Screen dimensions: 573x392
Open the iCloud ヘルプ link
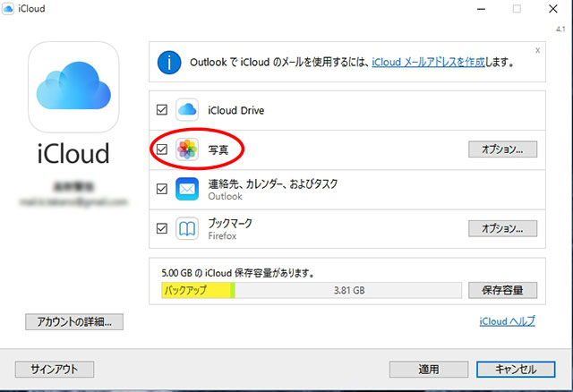(508, 321)
